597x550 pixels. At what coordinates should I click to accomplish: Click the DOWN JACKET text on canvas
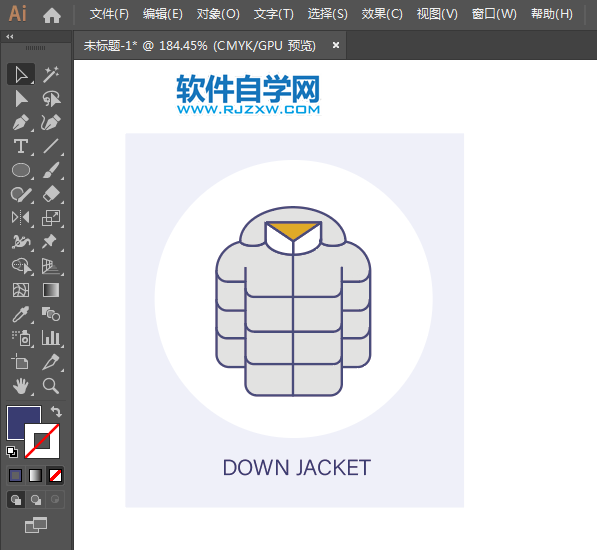pos(297,468)
